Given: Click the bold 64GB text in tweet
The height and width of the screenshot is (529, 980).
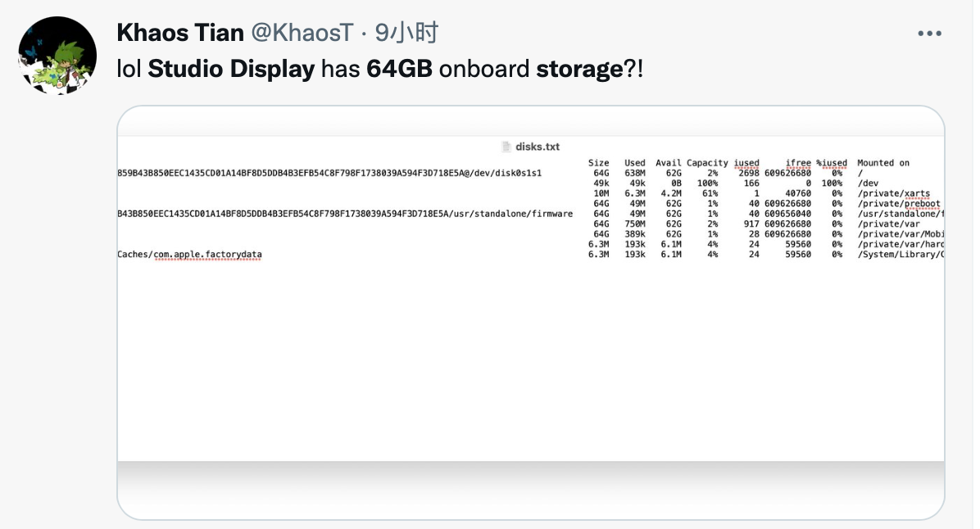Looking at the screenshot, I should [399, 69].
